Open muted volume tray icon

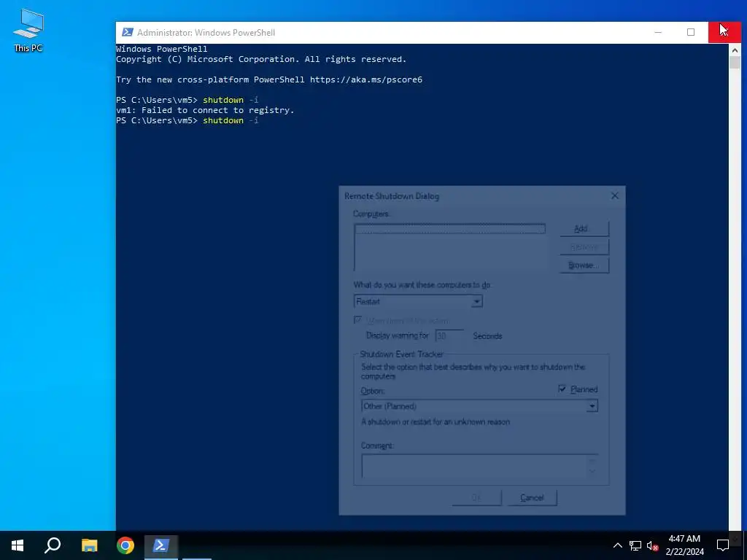(653, 545)
